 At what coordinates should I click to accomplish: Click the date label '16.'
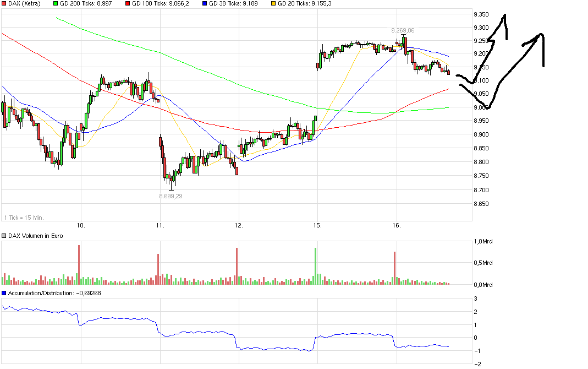[397, 225]
